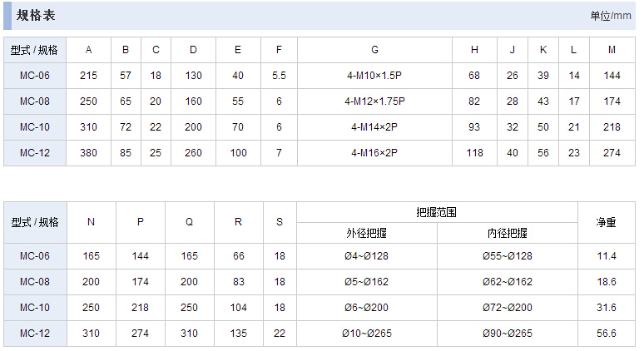Click the Ø62~Ø162 cell
Image resolution: width=644 pixels, height=351 pixels.
(507, 282)
